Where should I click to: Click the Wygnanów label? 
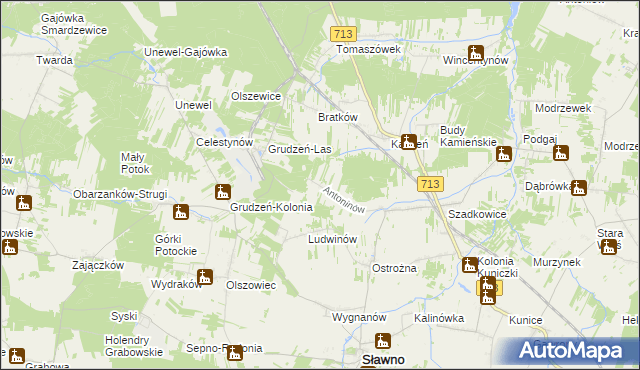359,317
